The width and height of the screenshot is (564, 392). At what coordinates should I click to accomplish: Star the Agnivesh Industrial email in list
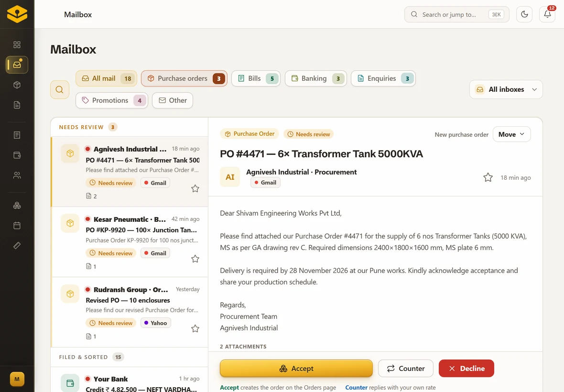[195, 188]
